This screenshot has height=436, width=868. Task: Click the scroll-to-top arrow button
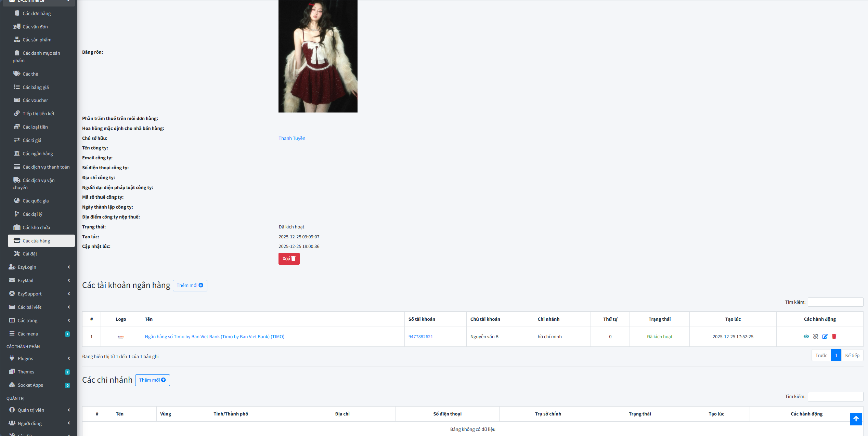point(856,419)
